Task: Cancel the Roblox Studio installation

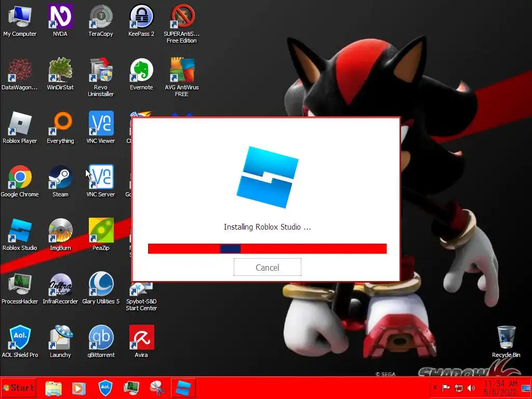Action: pyautogui.click(x=268, y=268)
